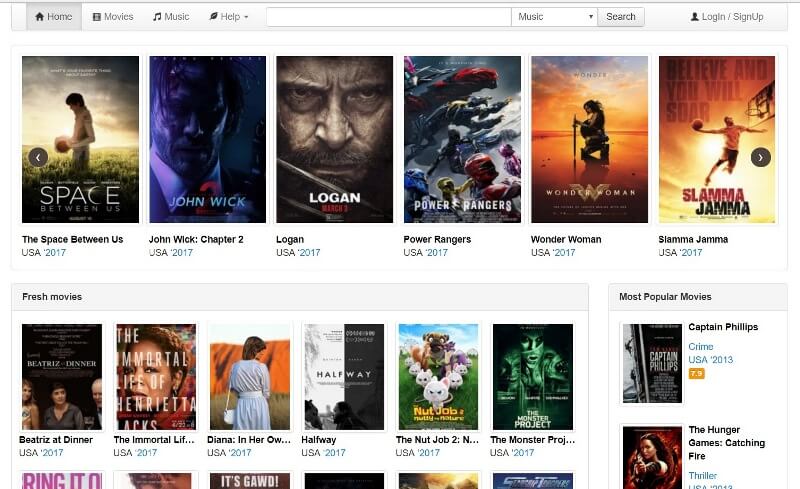Click the 2013 year link under Crime
The width and height of the screenshot is (800, 489).
(722, 360)
